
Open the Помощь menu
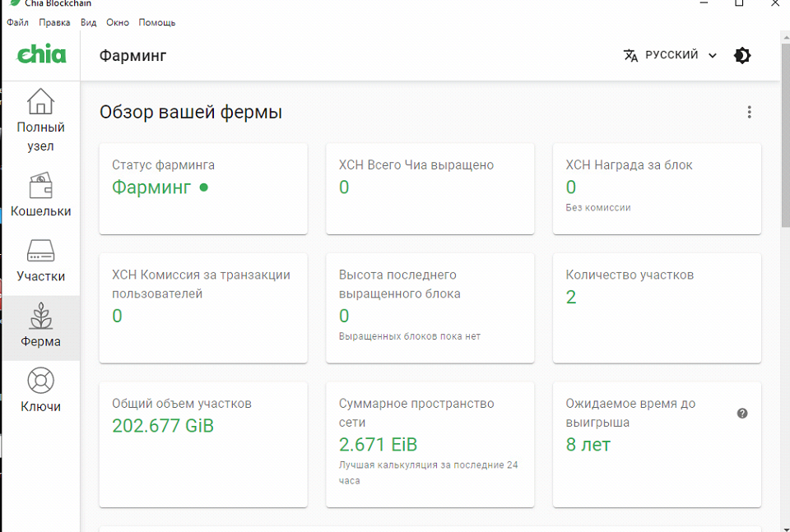tap(157, 23)
